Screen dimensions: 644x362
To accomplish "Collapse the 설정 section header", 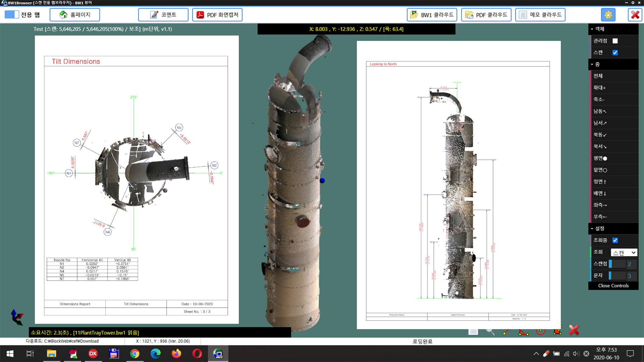I will pos(600,229).
